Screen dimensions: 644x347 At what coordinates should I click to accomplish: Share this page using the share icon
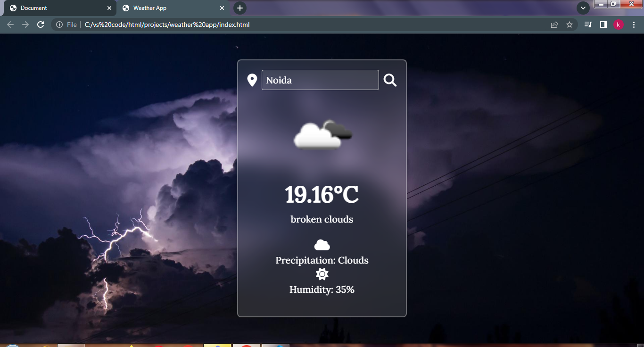tap(554, 25)
